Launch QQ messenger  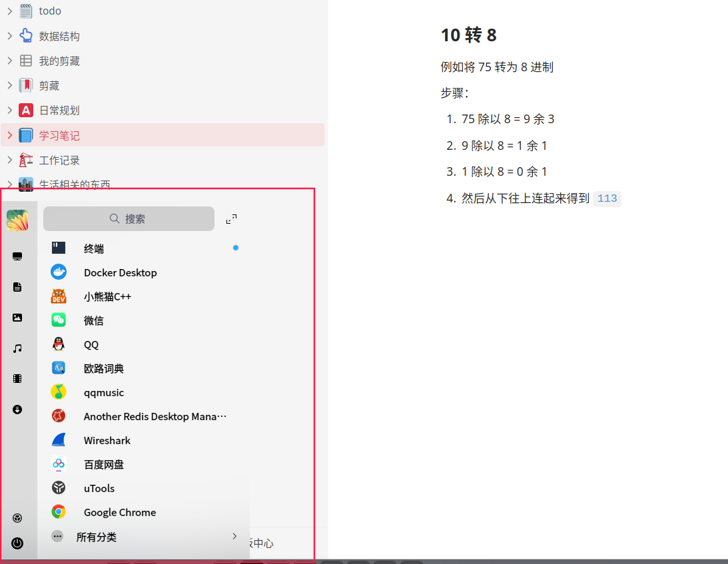coord(91,344)
